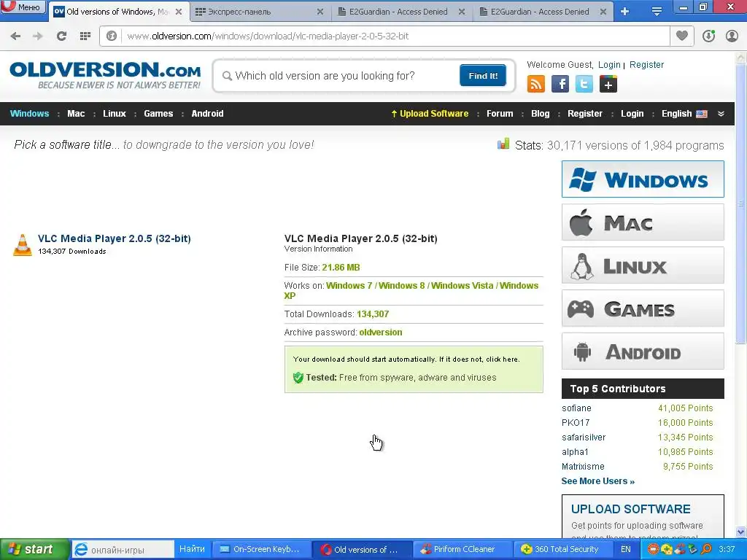Open the RSS feed icon
This screenshot has height=560, width=747.
pos(536,85)
